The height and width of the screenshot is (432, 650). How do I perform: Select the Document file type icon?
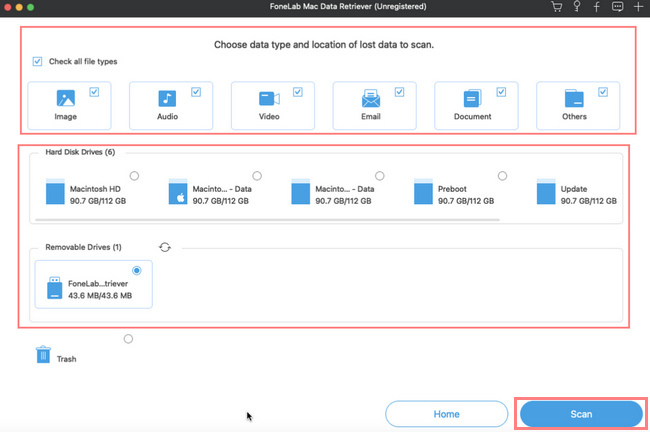tap(472, 99)
